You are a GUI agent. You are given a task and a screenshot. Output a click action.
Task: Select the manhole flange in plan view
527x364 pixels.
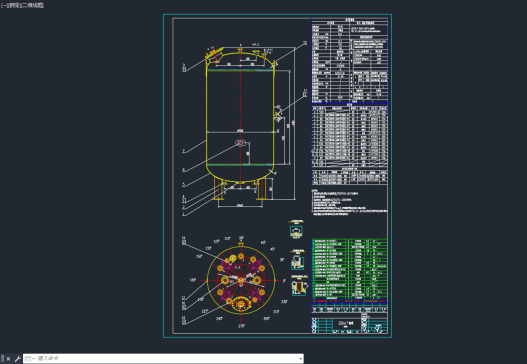pyautogui.click(x=241, y=304)
